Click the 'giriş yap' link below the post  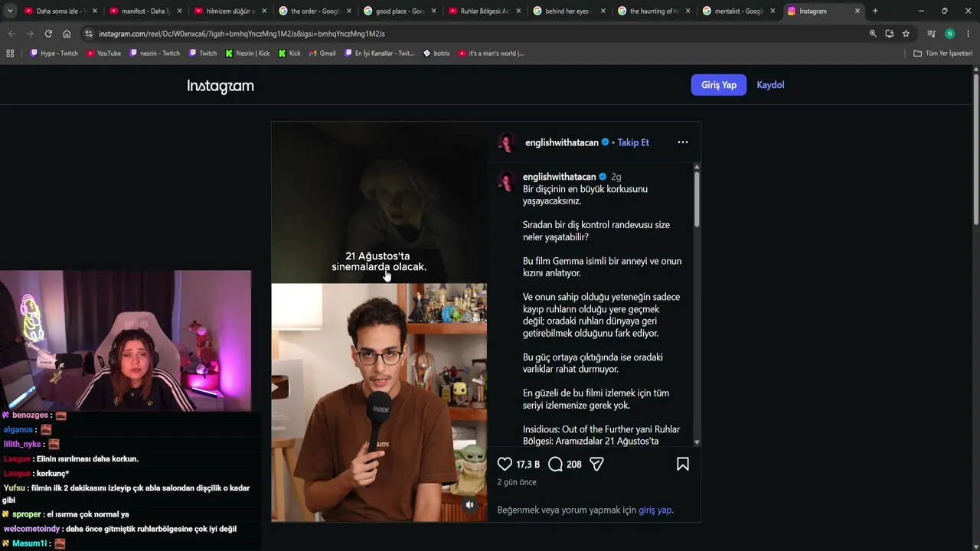click(655, 510)
